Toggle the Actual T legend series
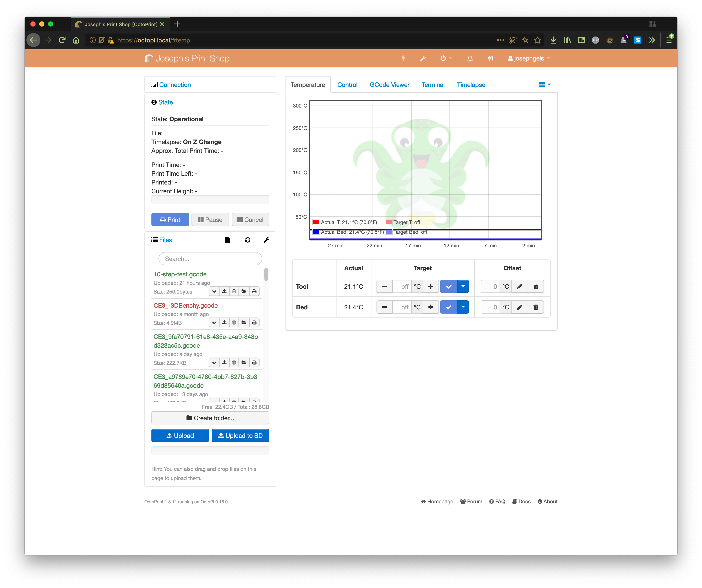Image resolution: width=702 pixels, height=588 pixels. (x=349, y=222)
